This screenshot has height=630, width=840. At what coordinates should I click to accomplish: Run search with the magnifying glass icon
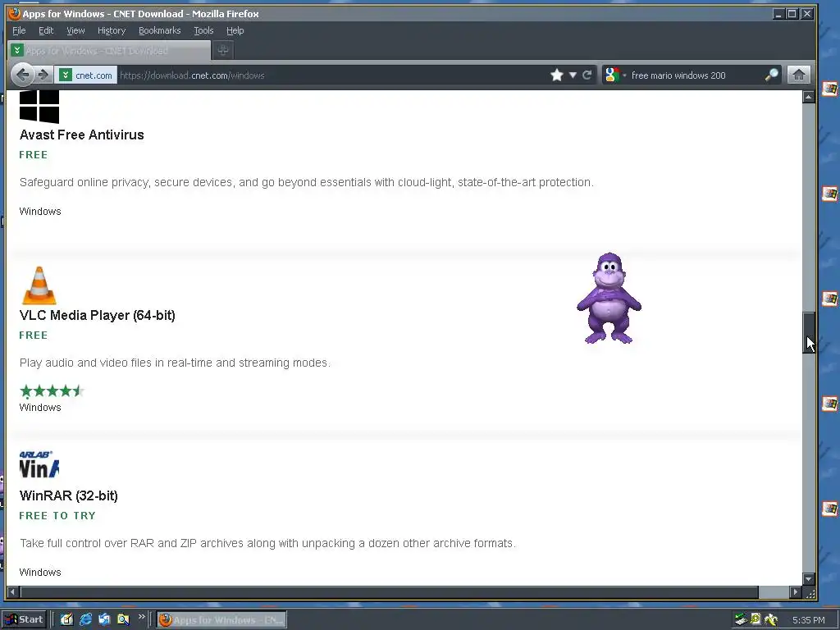tap(771, 75)
